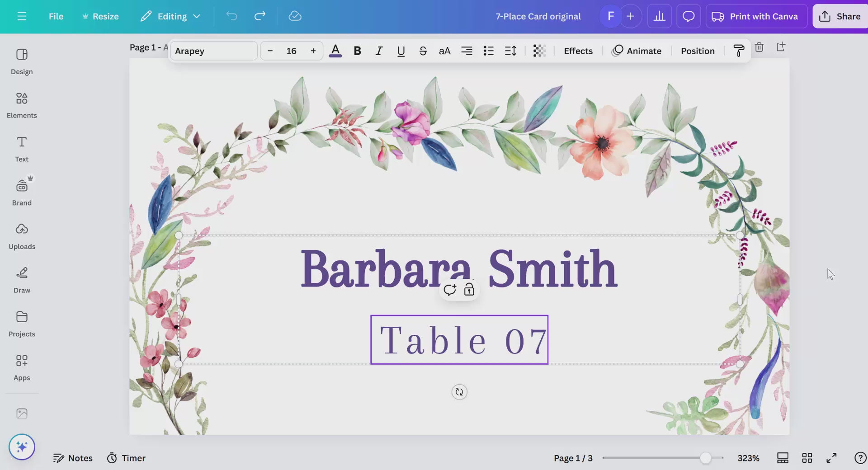Click the zoom slider handle
This screenshot has height=470, width=868.
click(705, 458)
